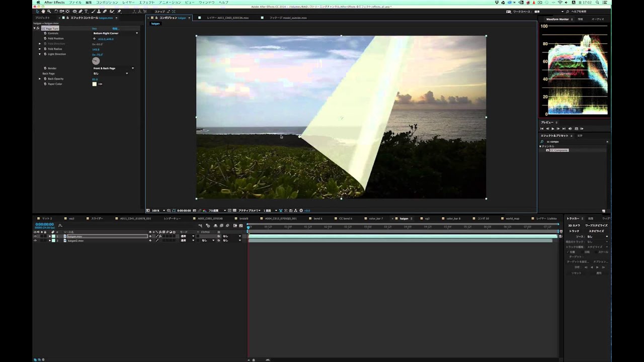Switch to レンダーキュー timeline tab
This screenshot has height=362, width=644.
(x=172, y=219)
